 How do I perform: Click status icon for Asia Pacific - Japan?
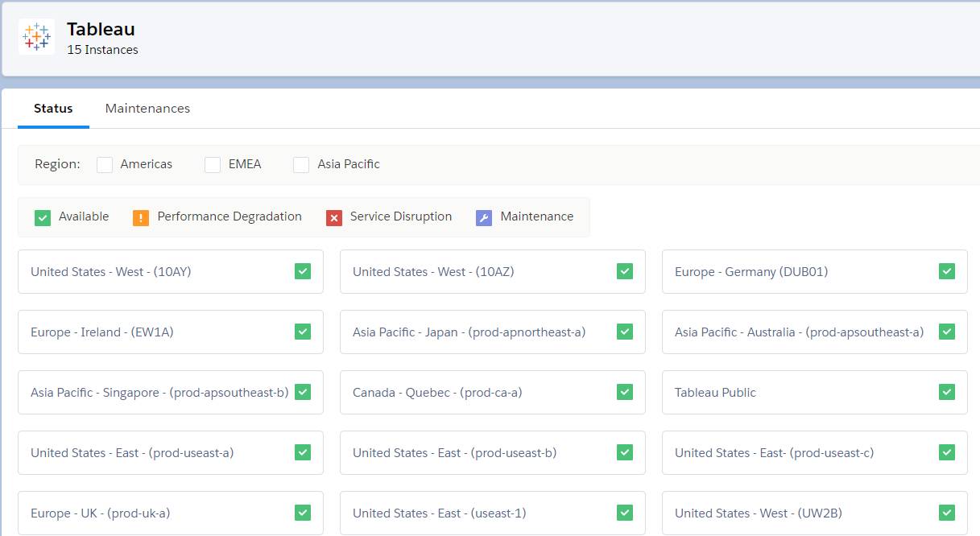pos(625,332)
